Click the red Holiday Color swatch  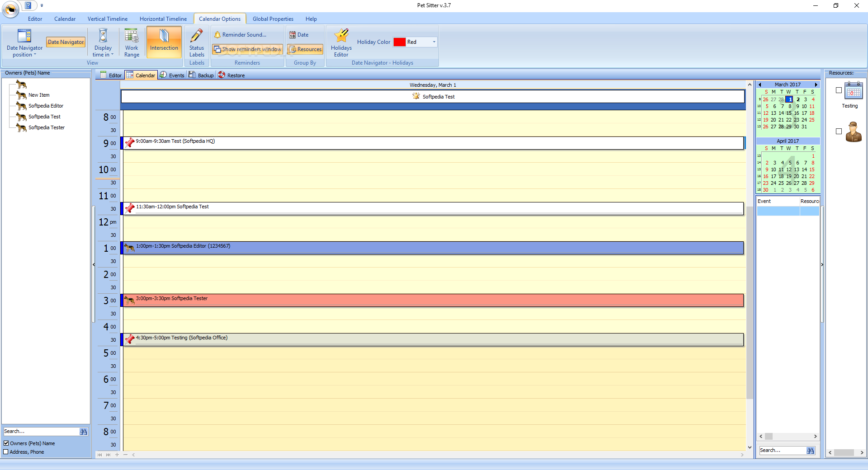pos(399,42)
